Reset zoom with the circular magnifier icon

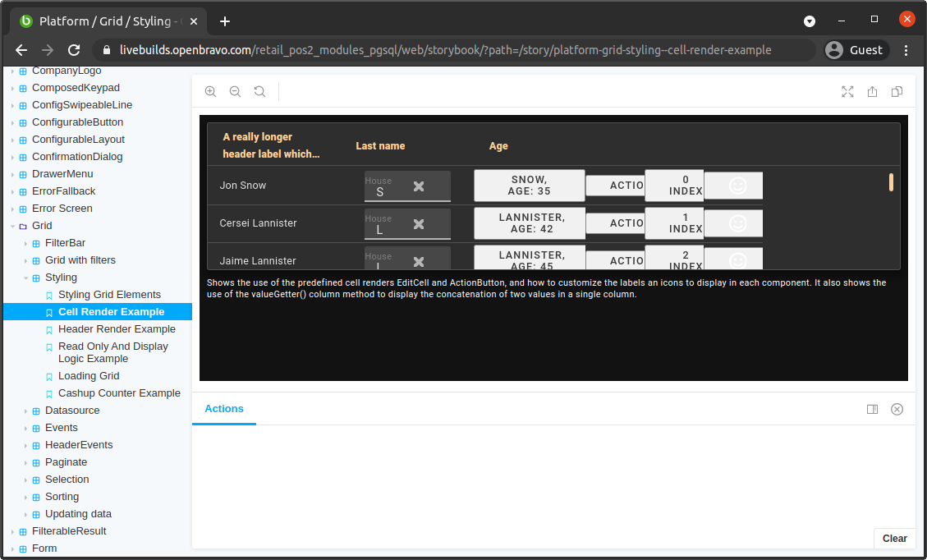259,92
